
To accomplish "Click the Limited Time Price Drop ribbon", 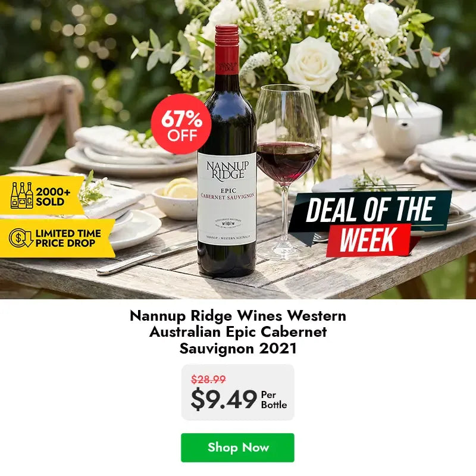I will (x=57, y=239).
